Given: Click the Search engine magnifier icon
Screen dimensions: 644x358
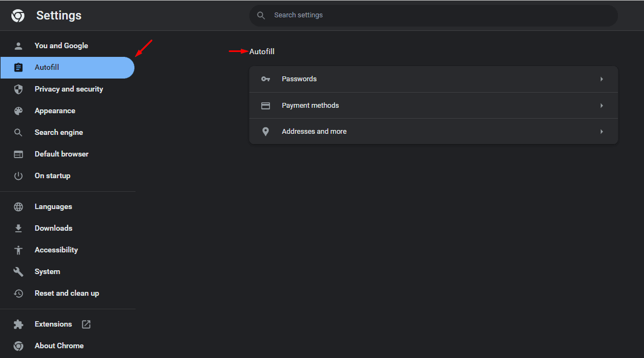Looking at the screenshot, I should tap(18, 132).
